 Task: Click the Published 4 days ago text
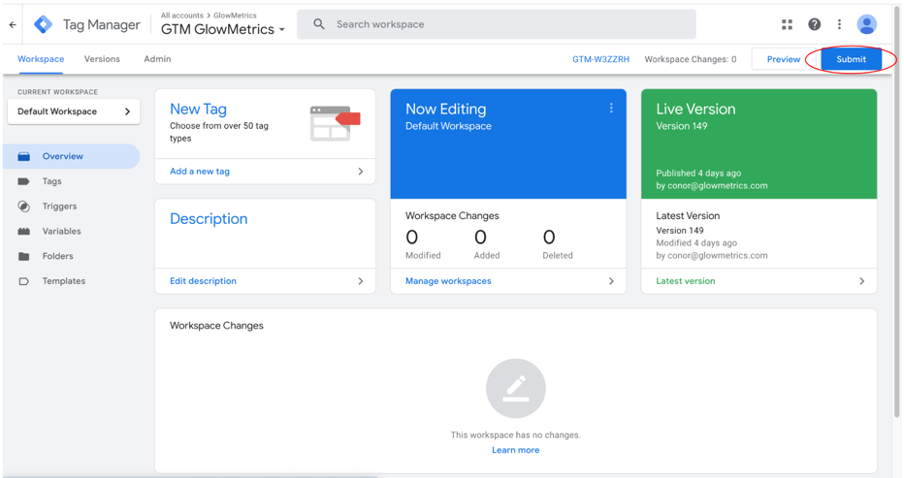click(698, 173)
